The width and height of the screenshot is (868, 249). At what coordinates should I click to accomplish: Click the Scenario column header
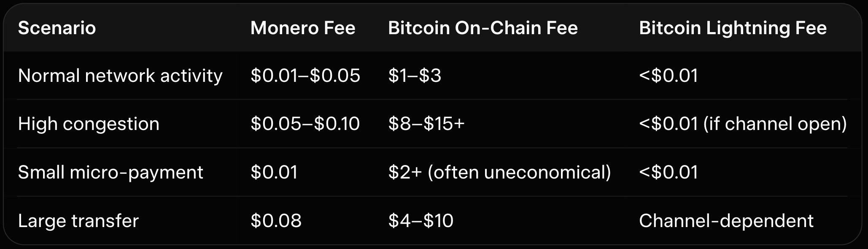(57, 28)
